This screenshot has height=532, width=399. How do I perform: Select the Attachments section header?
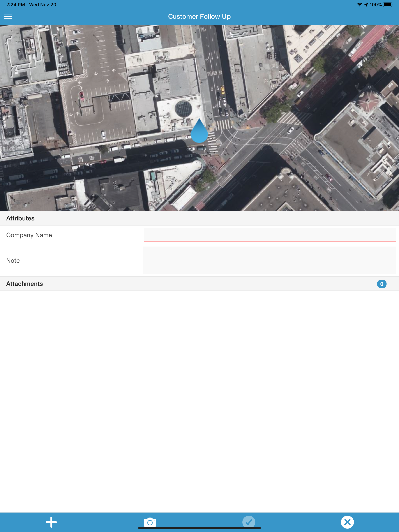pyautogui.click(x=199, y=284)
